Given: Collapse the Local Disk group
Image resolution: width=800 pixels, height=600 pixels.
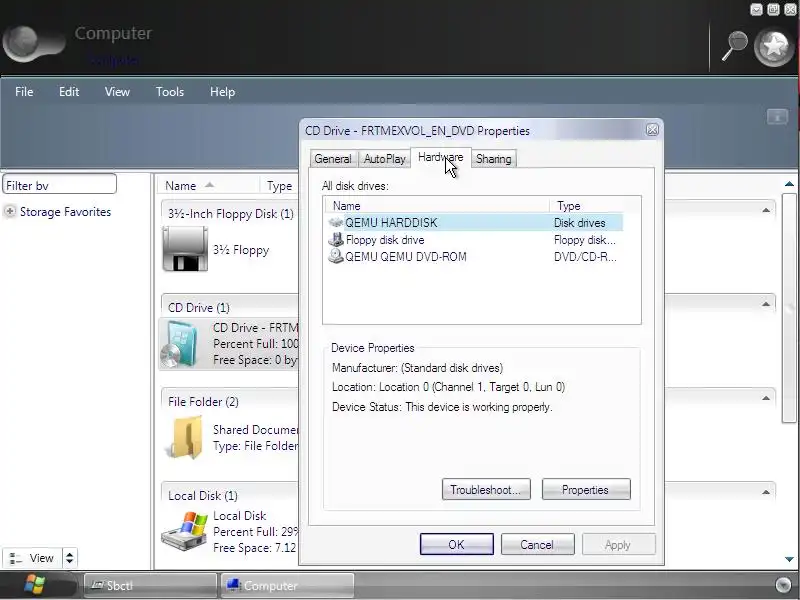Looking at the screenshot, I should tap(766, 492).
